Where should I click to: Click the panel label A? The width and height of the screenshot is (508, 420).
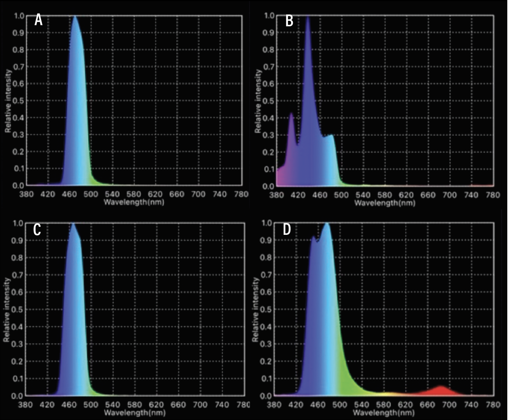pyautogui.click(x=39, y=20)
